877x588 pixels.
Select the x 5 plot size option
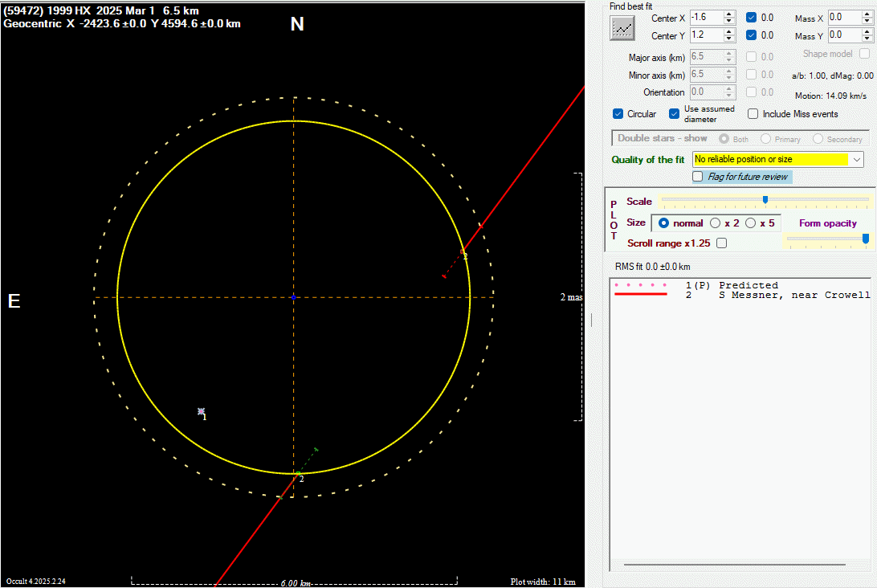pos(751,223)
